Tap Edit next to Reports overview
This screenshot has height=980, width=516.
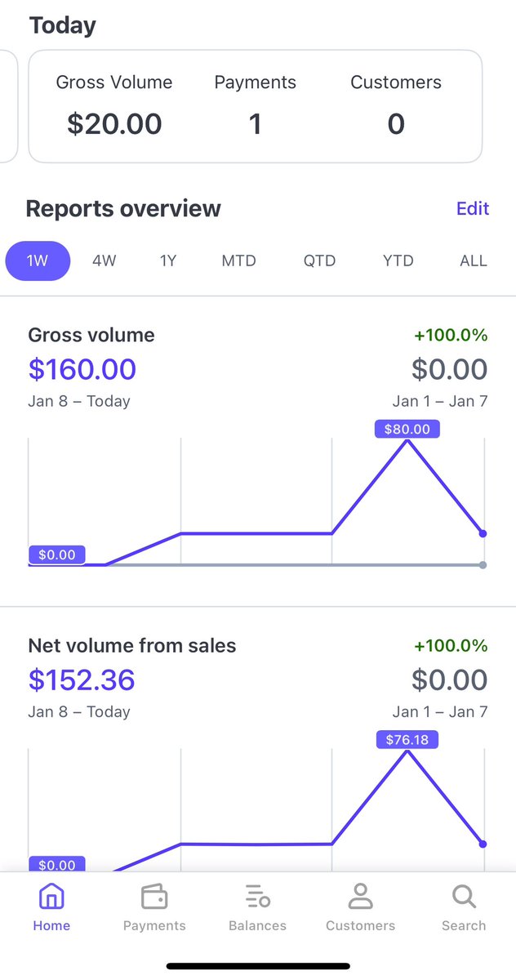[472, 208]
